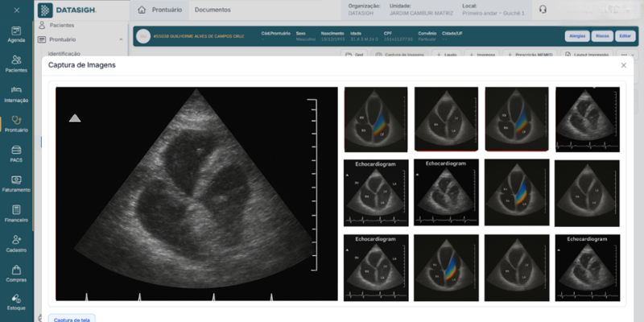The image size is (644, 322).
Task: Open the Agenda module in the sidebar
Action: tap(16, 35)
